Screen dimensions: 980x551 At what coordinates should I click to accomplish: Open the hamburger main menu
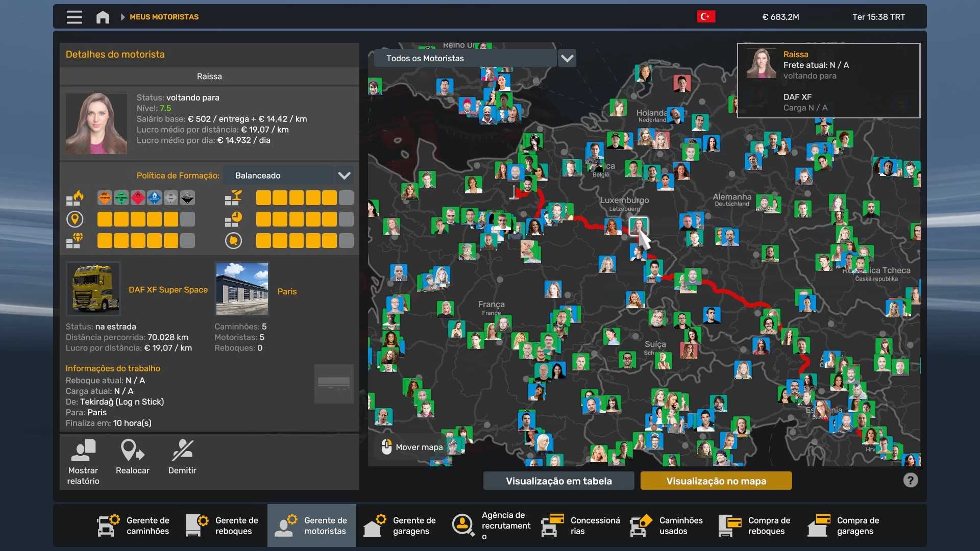tap(74, 17)
